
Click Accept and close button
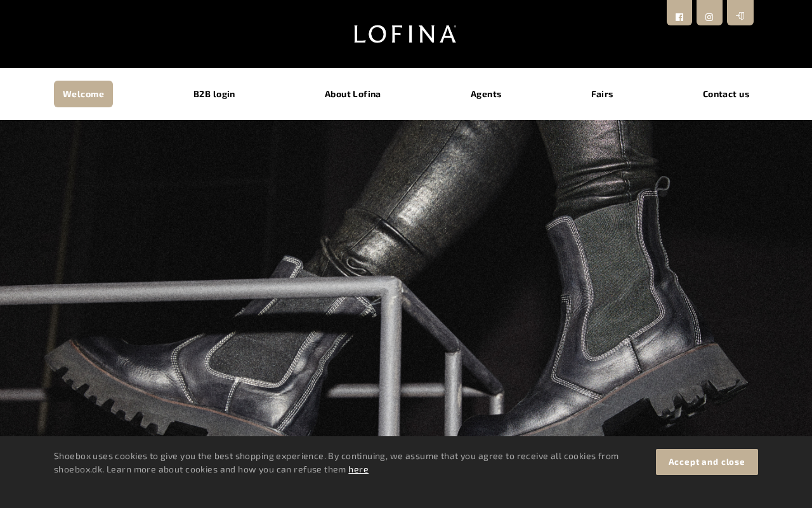(x=707, y=462)
